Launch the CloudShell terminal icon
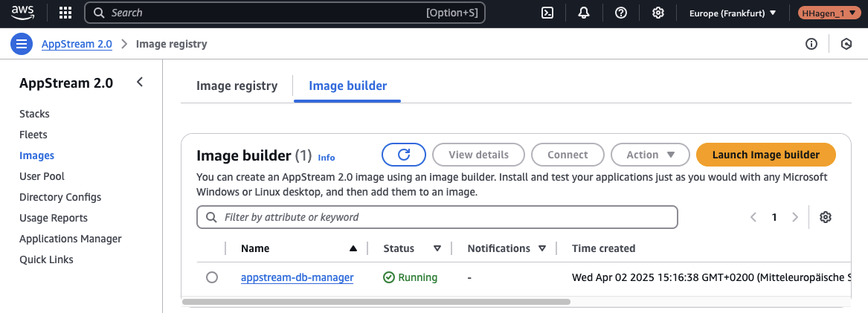Image resolution: width=868 pixels, height=313 pixels. point(547,13)
